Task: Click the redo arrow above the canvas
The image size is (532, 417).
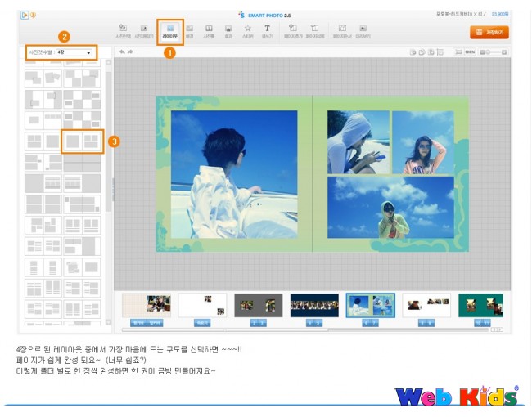Action: pos(130,52)
